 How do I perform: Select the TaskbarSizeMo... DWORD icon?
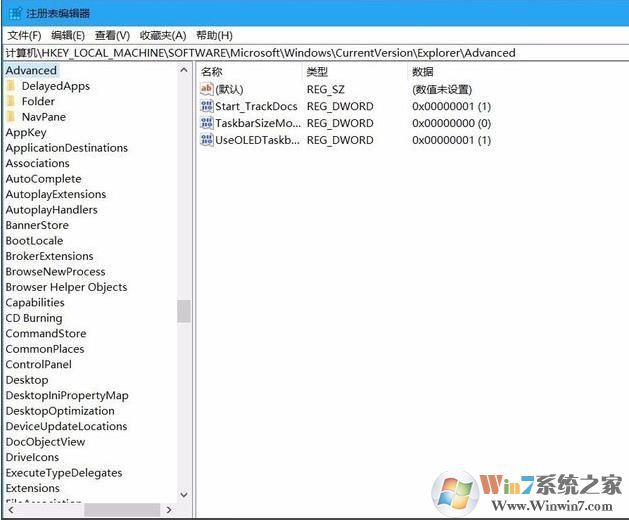pyautogui.click(x=206, y=123)
